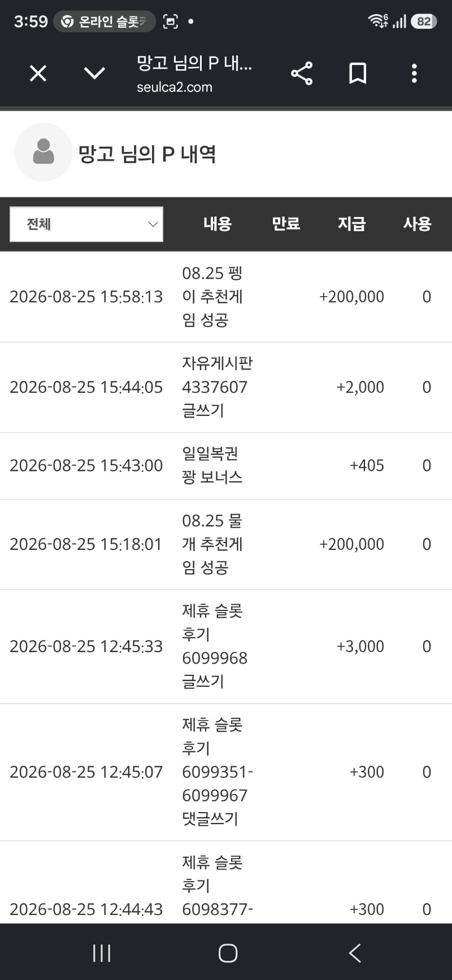Open the Android recent apps button
This screenshot has width=452, height=980.
(102, 953)
